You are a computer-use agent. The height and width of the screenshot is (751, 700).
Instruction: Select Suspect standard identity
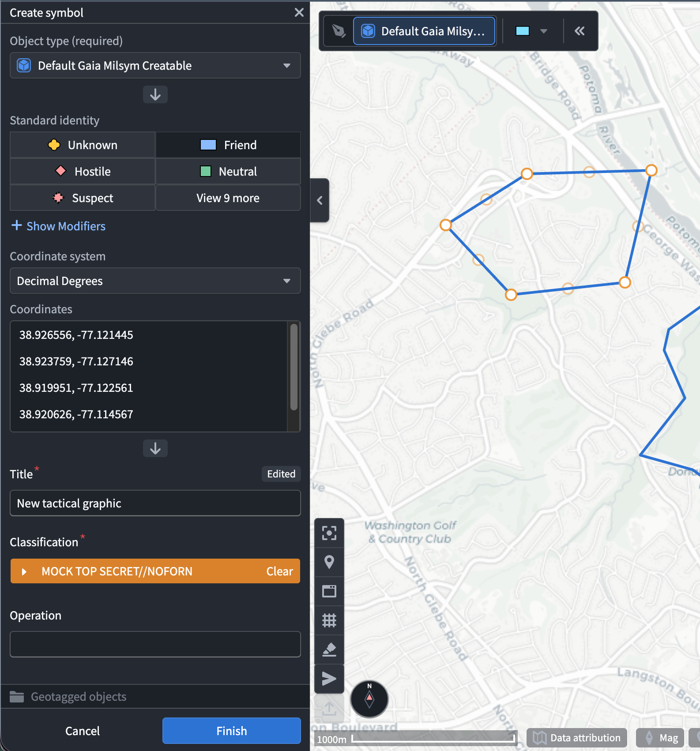pos(83,198)
